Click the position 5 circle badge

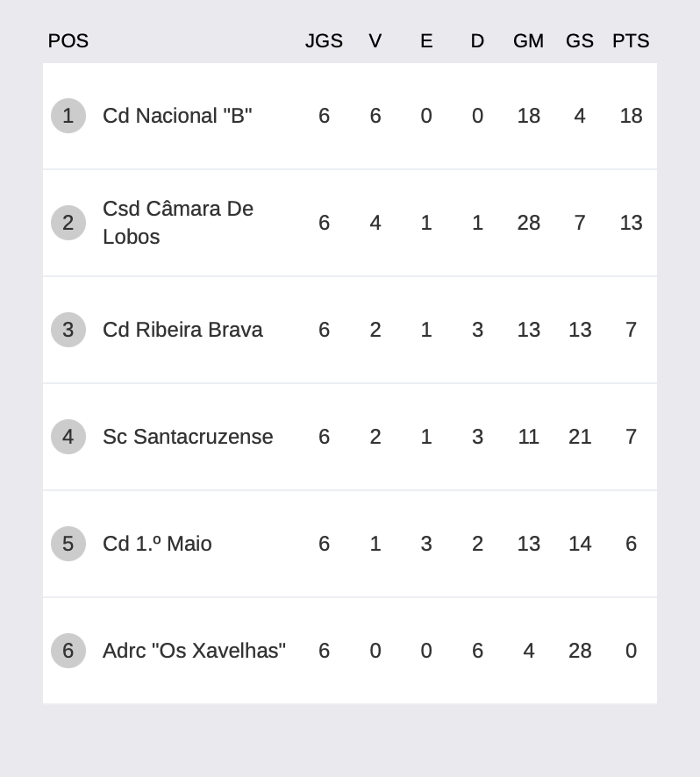click(x=68, y=544)
